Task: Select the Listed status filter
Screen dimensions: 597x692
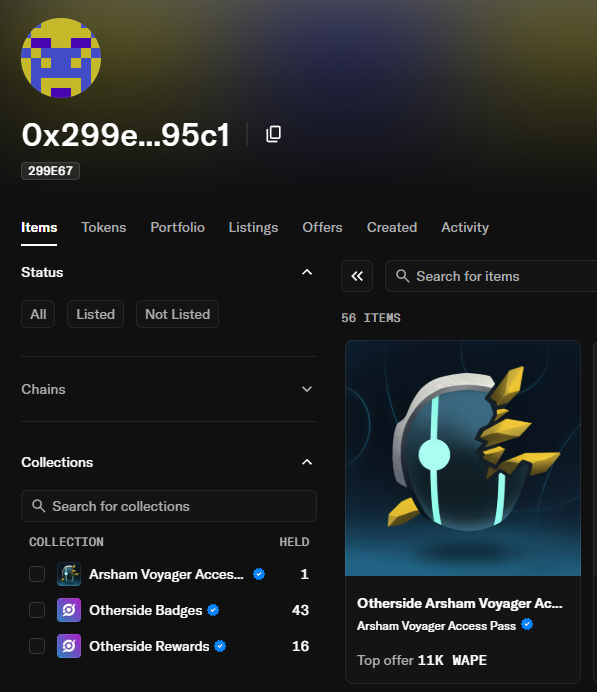Action: tap(95, 314)
